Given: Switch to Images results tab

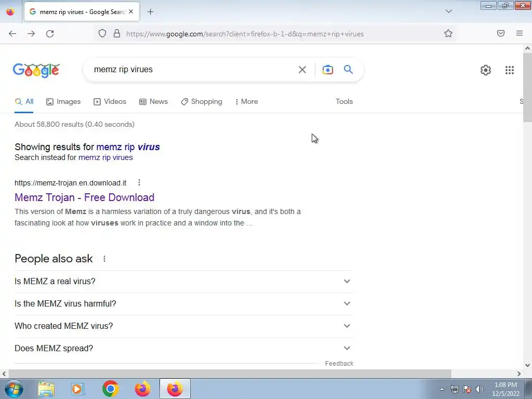Looking at the screenshot, I should coord(63,101).
